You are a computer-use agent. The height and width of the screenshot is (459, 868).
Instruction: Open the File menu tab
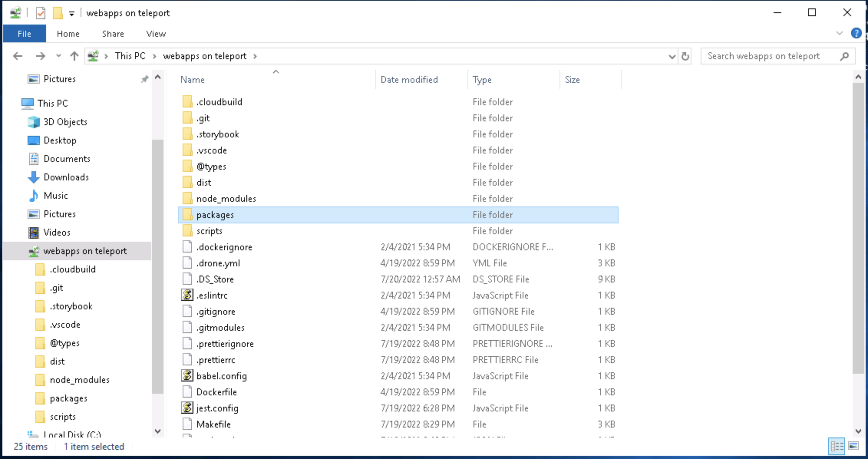point(24,34)
